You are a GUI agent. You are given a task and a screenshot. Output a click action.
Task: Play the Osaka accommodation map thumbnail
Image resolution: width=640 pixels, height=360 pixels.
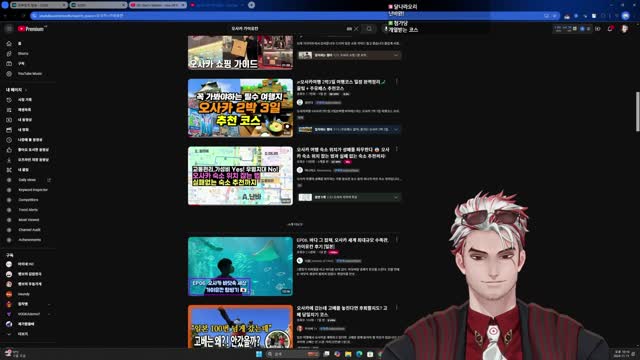pos(240,176)
